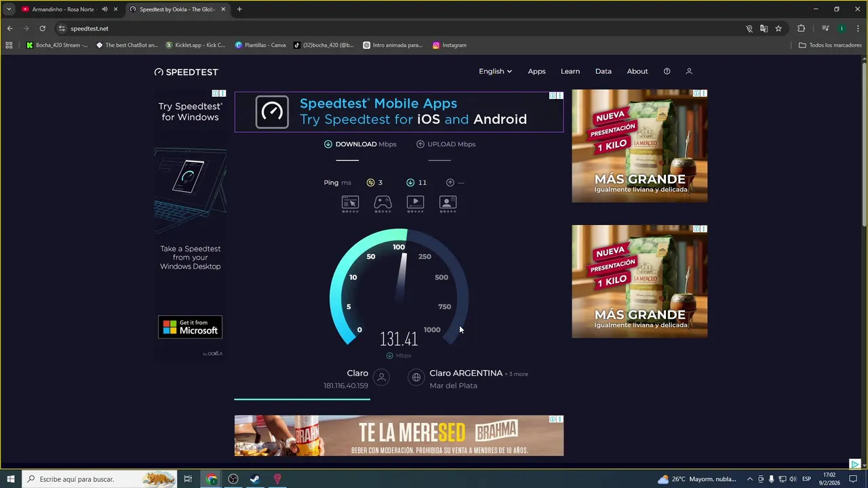Viewport: 868px width, 488px height.
Task: Go to the Apps menu item
Action: click(x=536, y=71)
